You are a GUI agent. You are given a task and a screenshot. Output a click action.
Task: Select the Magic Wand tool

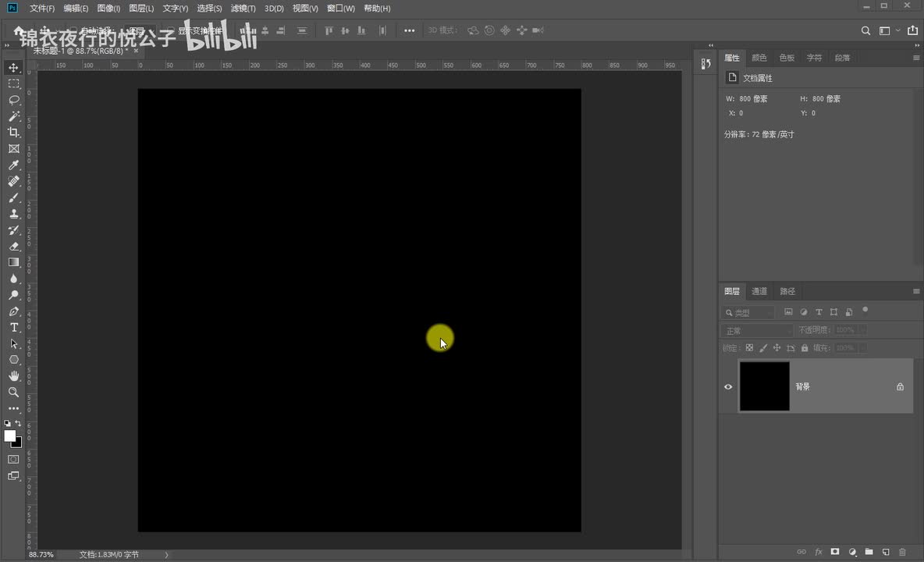pos(13,116)
